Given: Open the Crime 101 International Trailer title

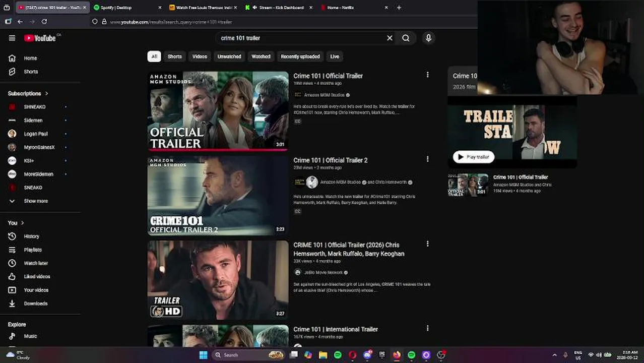Looking at the screenshot, I should (x=336, y=329).
